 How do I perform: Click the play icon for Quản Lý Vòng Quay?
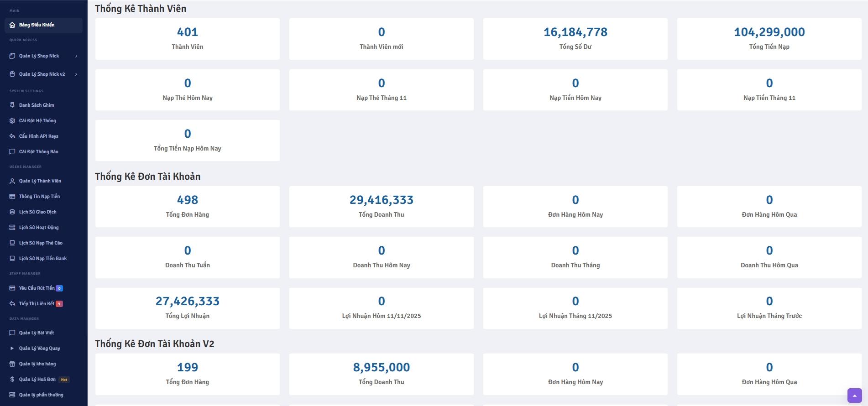tap(12, 349)
